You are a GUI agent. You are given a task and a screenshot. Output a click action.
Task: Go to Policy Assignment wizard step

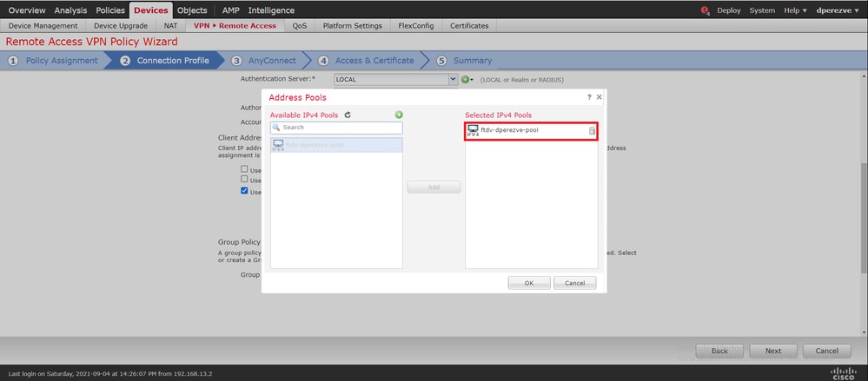click(x=62, y=61)
